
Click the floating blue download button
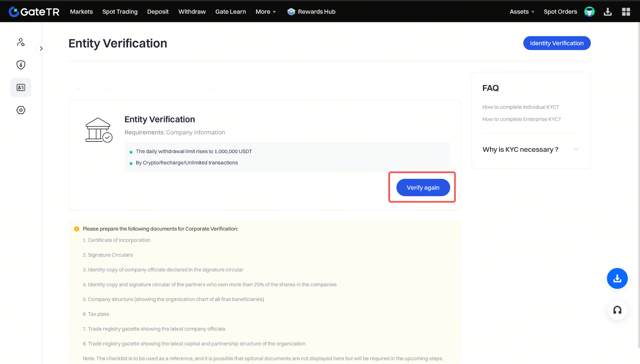(x=617, y=278)
